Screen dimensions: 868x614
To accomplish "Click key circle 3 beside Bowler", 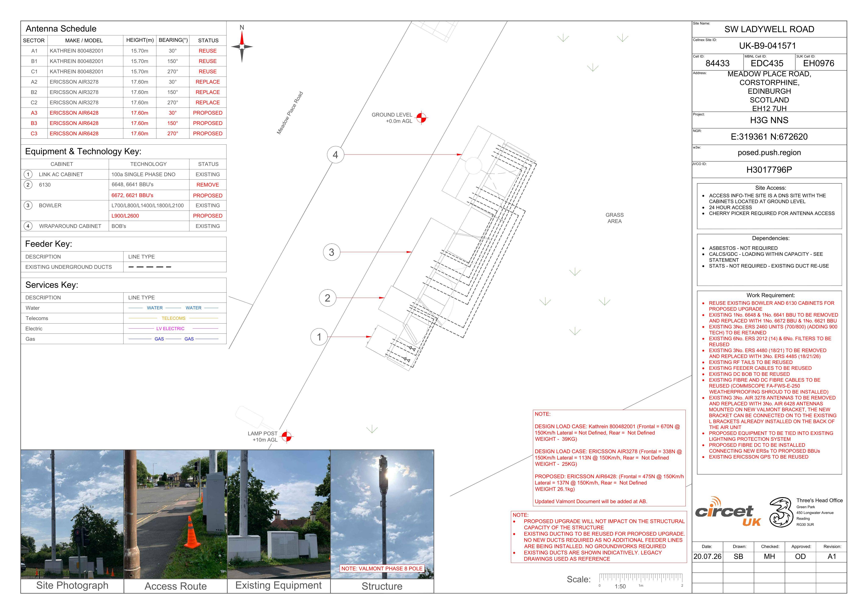I will point(28,205).
